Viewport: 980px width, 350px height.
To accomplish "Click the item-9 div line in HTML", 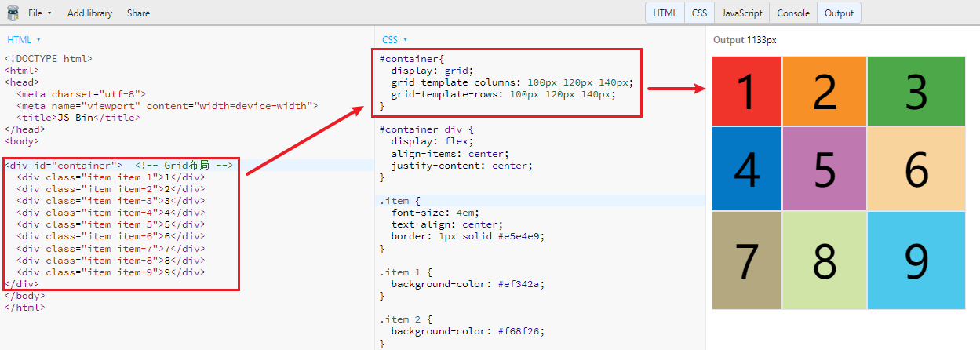I will click(x=111, y=272).
